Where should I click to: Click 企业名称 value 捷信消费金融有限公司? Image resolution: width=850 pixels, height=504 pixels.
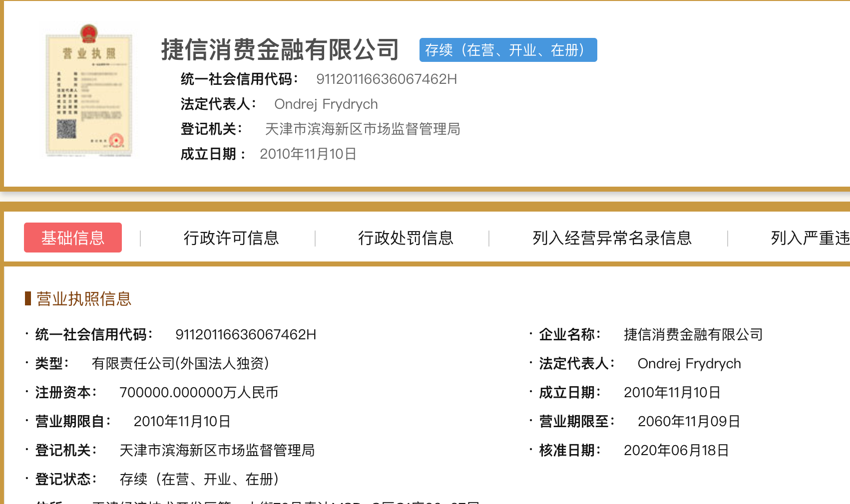(693, 334)
